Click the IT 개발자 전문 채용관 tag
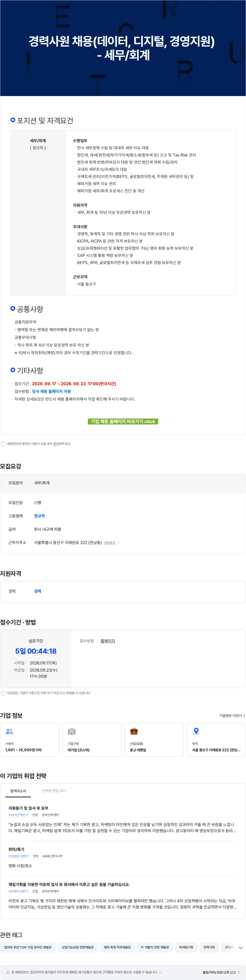This screenshot has width=246, height=980. click(x=155, y=947)
